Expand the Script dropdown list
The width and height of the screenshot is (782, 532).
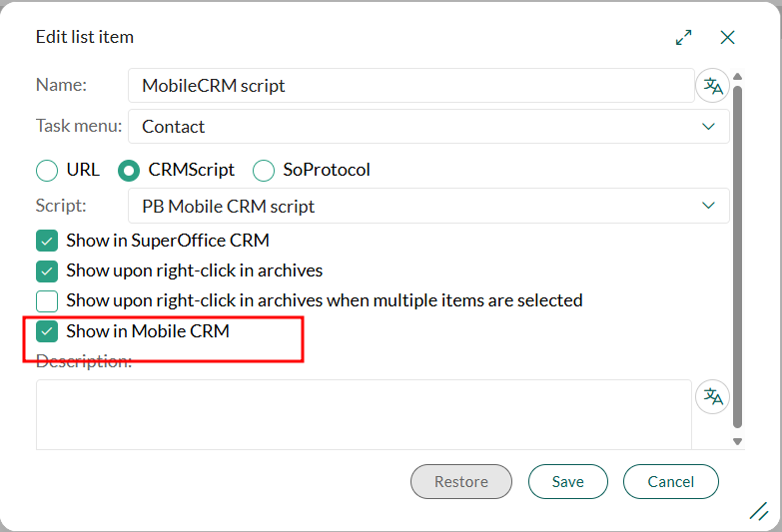tap(428, 206)
